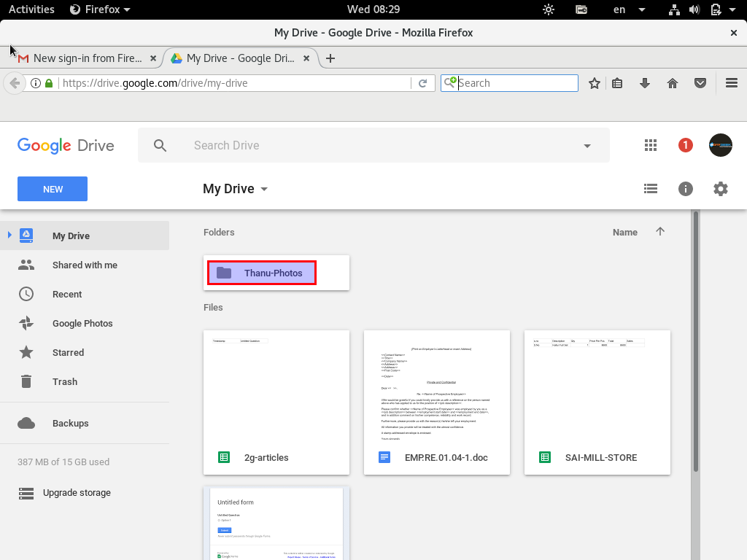Go to the Firefox home page icon
Screen dimensions: 747x560
tap(672, 83)
